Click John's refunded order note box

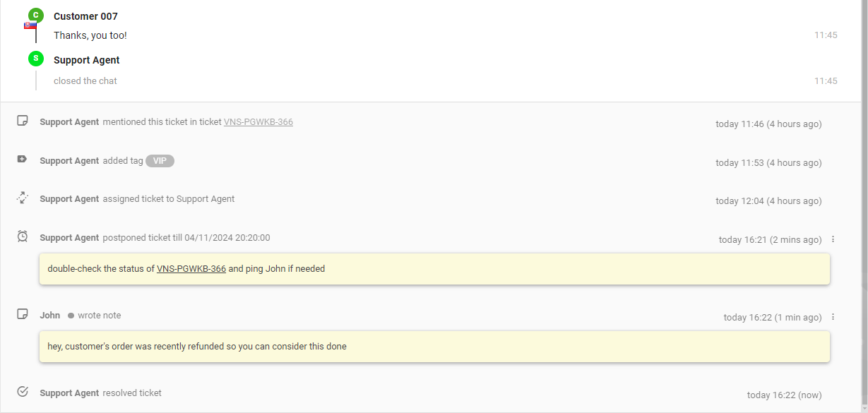click(x=434, y=347)
